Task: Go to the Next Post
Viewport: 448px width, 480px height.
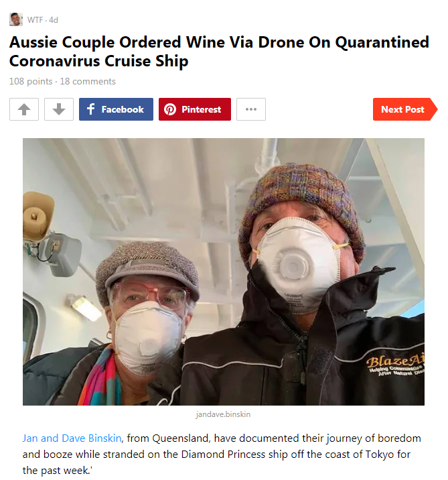Action: coord(405,109)
